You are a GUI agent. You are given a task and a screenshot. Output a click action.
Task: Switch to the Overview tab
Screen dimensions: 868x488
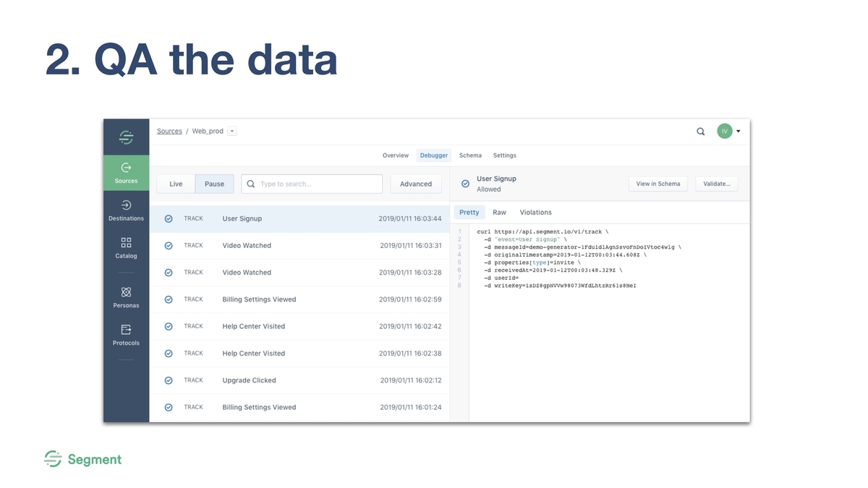pos(396,155)
